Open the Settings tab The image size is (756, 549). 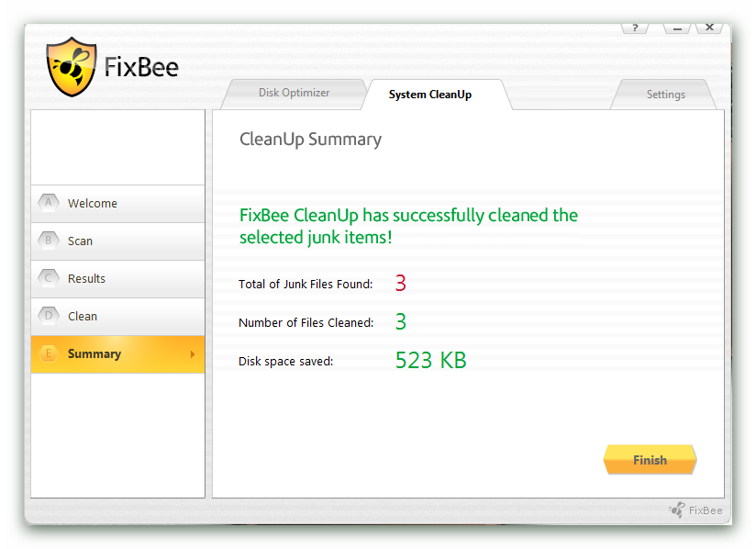click(x=665, y=95)
